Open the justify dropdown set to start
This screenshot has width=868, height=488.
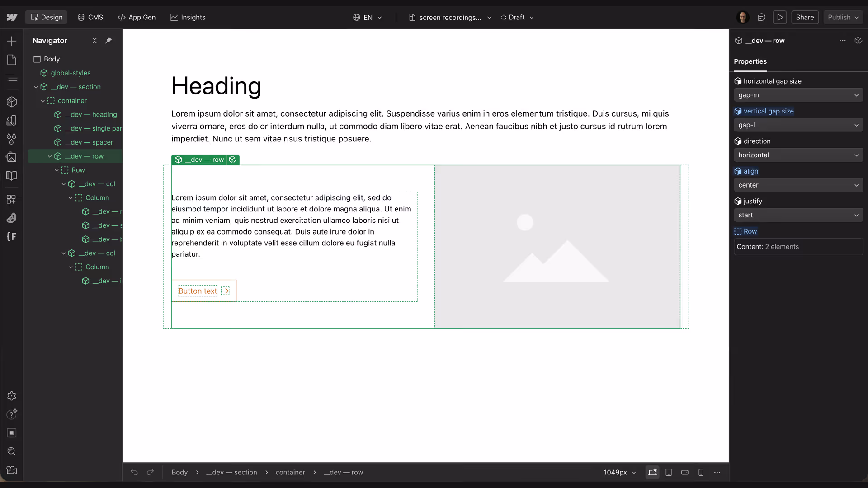[798, 215]
